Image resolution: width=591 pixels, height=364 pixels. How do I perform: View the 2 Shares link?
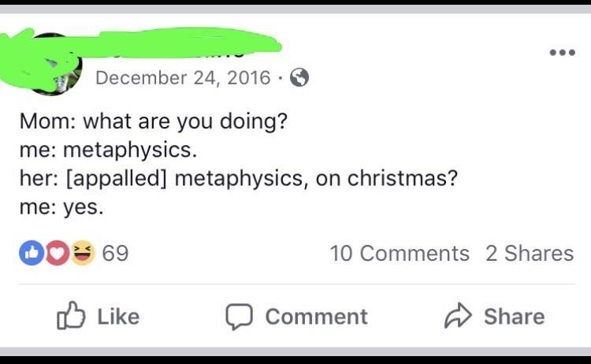point(530,253)
